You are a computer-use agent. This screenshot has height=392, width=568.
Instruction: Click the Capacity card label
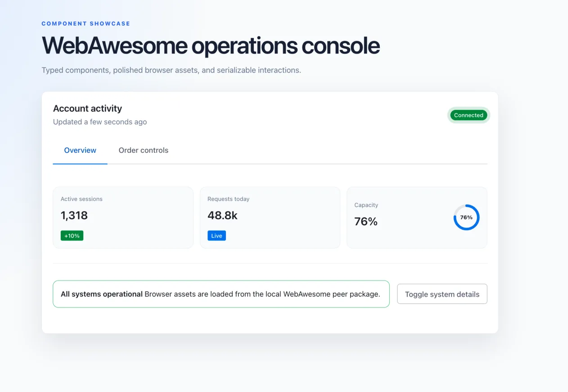[366, 205]
